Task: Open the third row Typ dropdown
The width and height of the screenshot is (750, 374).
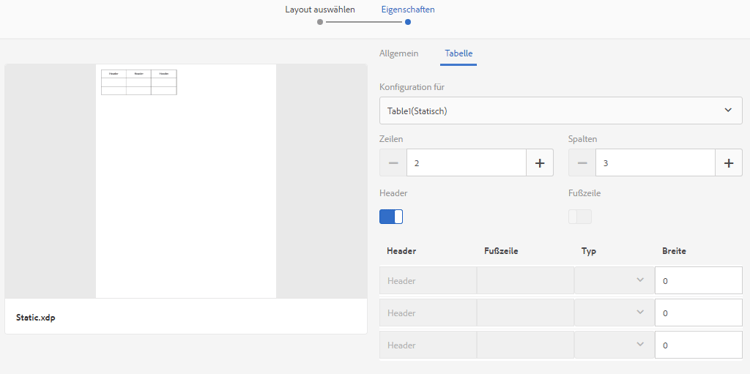Action: pyautogui.click(x=614, y=345)
